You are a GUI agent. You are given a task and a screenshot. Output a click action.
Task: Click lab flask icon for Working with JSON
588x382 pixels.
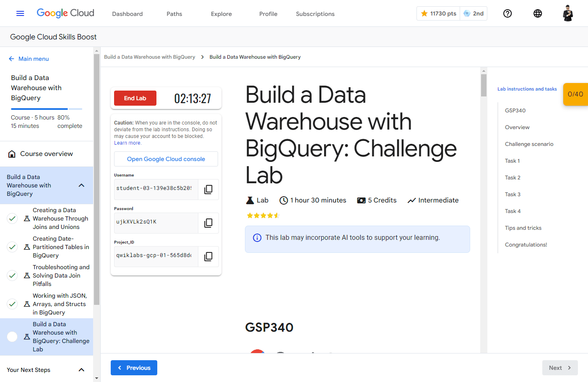(x=27, y=304)
